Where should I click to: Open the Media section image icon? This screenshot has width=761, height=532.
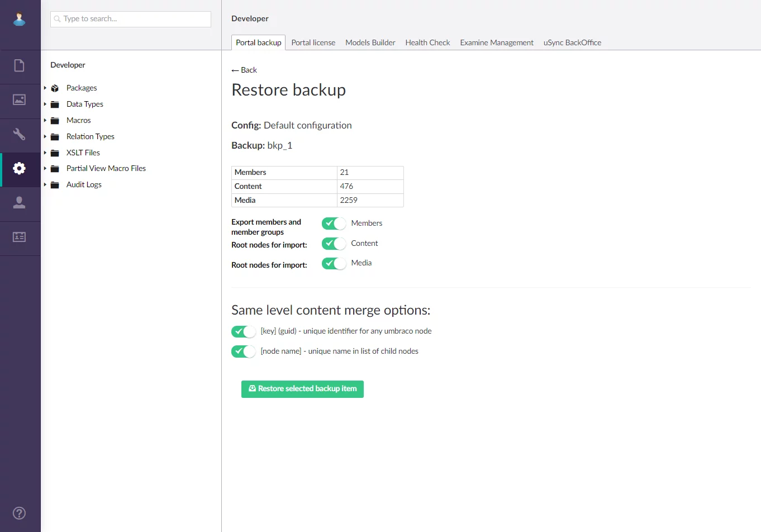20,100
